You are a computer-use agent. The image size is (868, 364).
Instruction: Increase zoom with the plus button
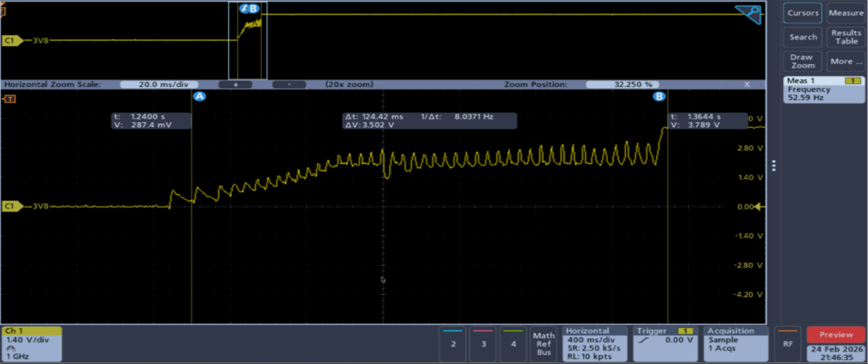(235, 85)
